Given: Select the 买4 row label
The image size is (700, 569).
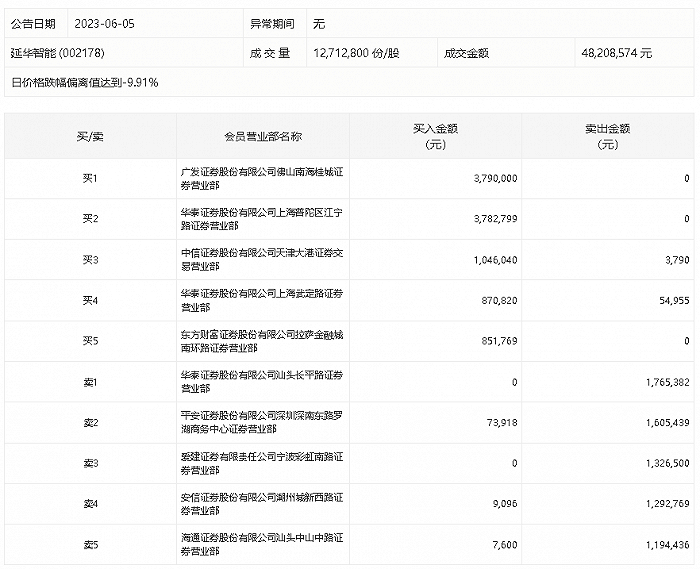Looking at the screenshot, I should [x=90, y=301].
